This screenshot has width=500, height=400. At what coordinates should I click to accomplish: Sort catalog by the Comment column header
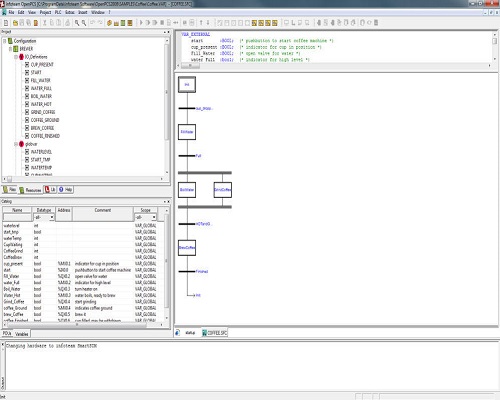click(103, 210)
